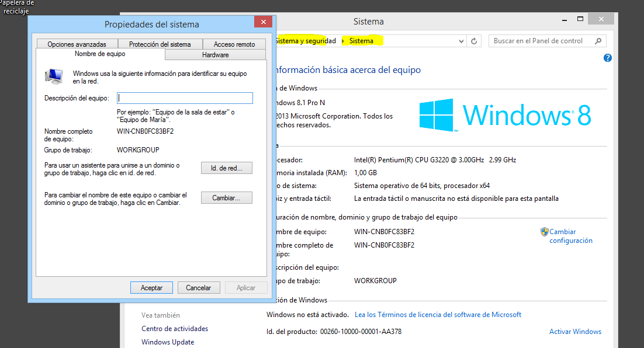The image size is (644, 348).
Task: Close the Sistema window
Action: point(601,19)
